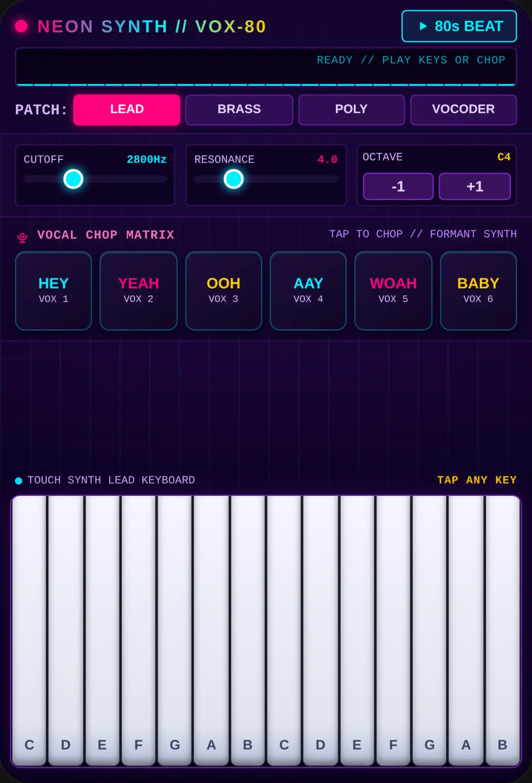Start the 80s BEAT playback

(x=459, y=26)
